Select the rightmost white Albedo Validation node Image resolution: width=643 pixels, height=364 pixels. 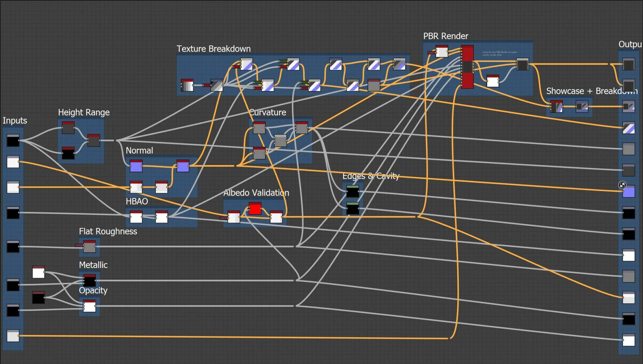pos(276,216)
